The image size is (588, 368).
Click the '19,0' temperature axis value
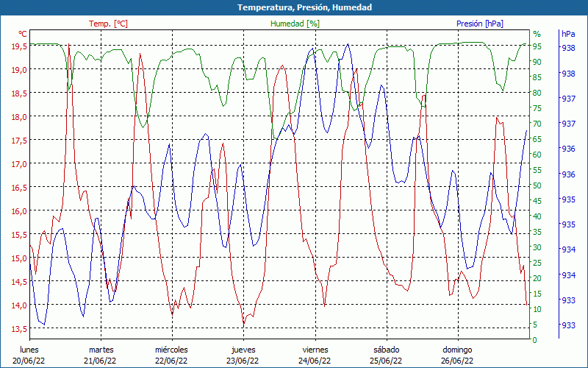[x=19, y=70]
